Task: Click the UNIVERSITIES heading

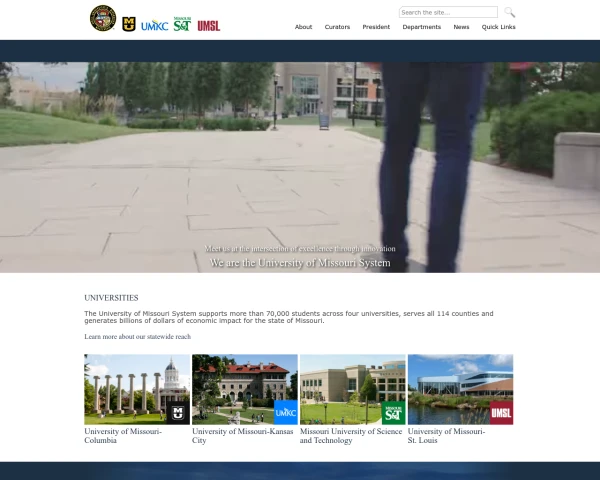Action: click(111, 298)
